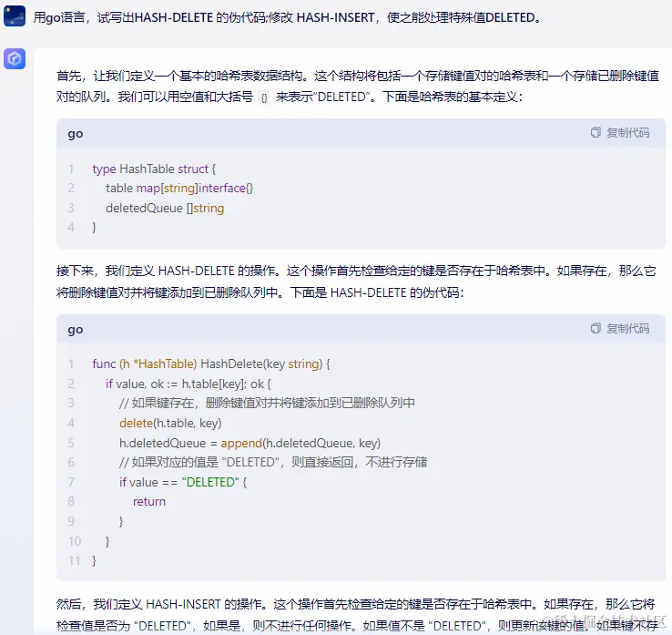Click the append(h.deletedQueue, key) line
672x635 pixels.
249,443
